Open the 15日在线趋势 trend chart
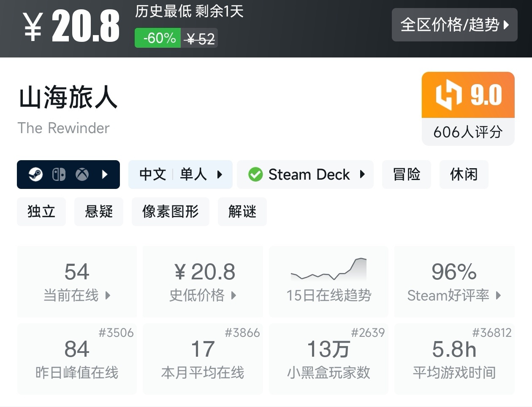532x407 pixels. click(328, 282)
